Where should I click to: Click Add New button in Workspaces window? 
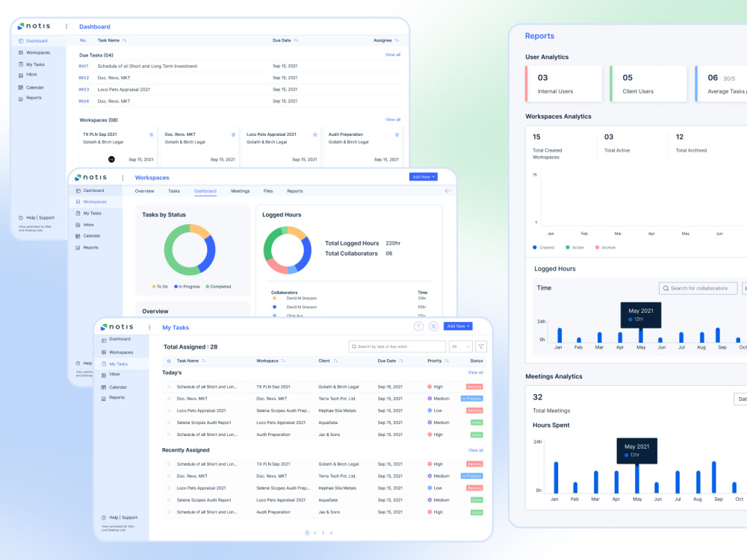[424, 177]
